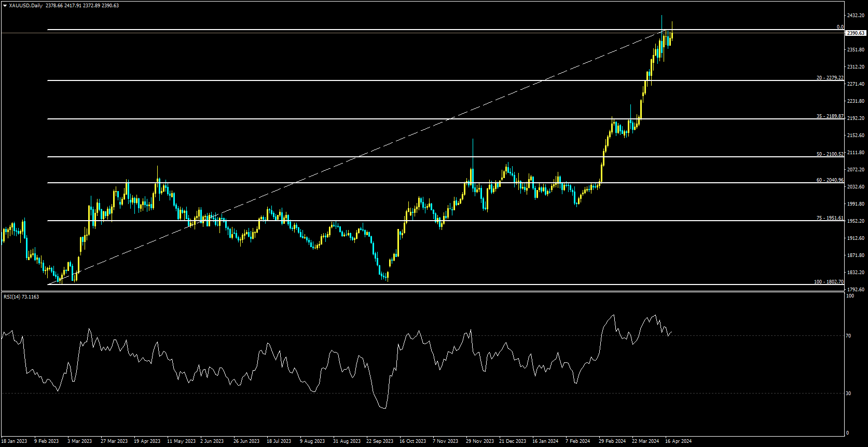Image resolution: width=868 pixels, height=447 pixels.
Task: Click the date label 18 Jul 2023
Action: [x=279, y=441]
